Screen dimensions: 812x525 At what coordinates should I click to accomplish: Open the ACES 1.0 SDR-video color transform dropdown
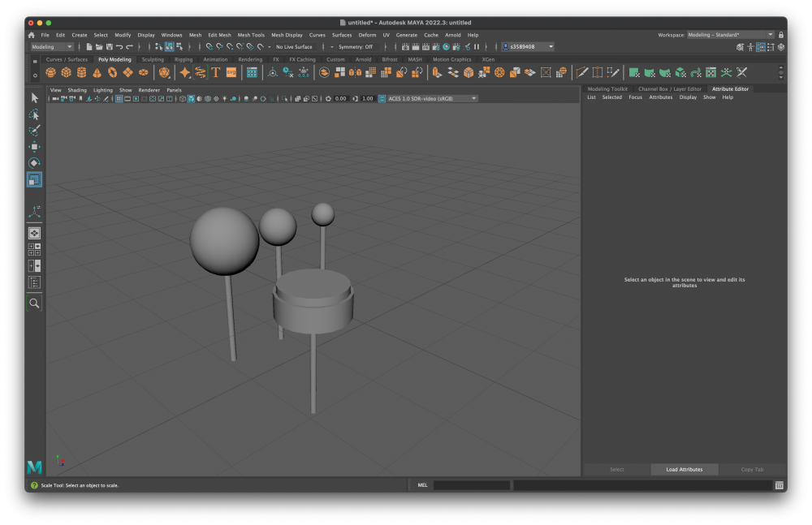pyautogui.click(x=432, y=99)
